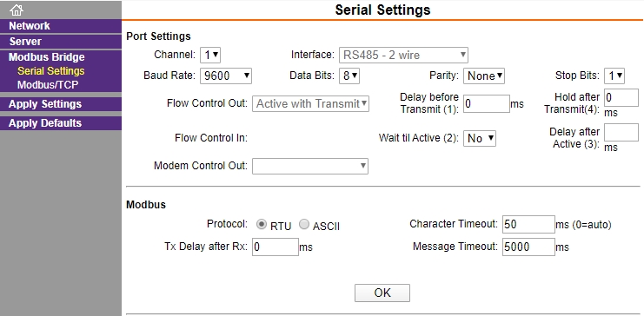
Task: Expand the Parity dropdown
Action: pos(484,76)
